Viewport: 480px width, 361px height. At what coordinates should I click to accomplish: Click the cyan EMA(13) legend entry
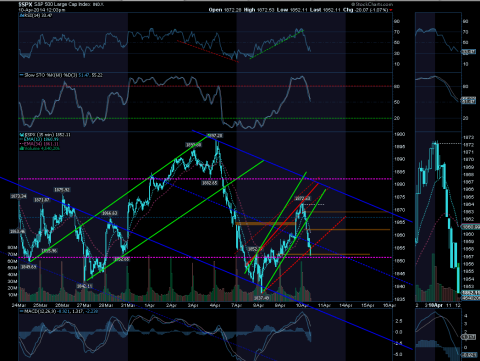(39, 139)
